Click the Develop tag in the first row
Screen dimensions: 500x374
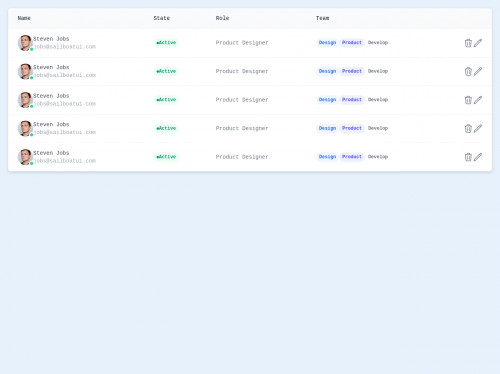(378, 43)
